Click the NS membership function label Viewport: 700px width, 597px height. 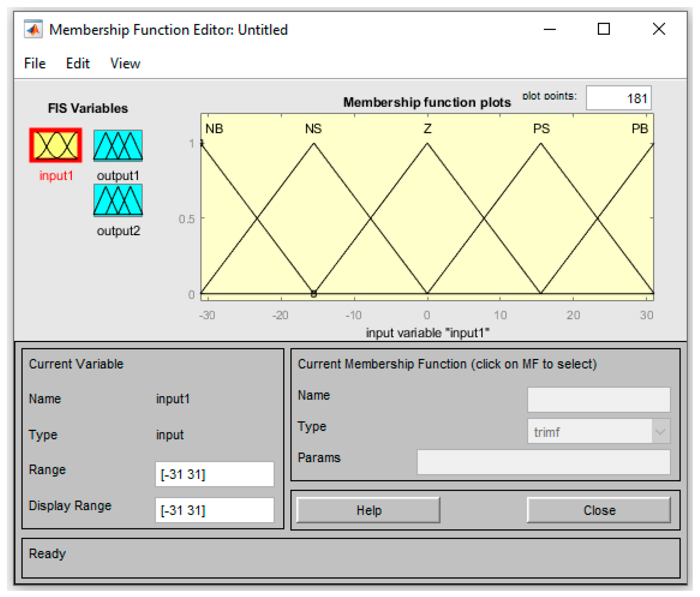313,129
